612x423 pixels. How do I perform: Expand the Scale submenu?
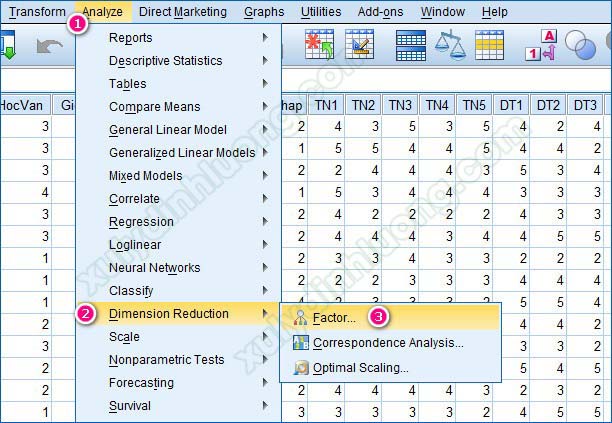click(178, 337)
